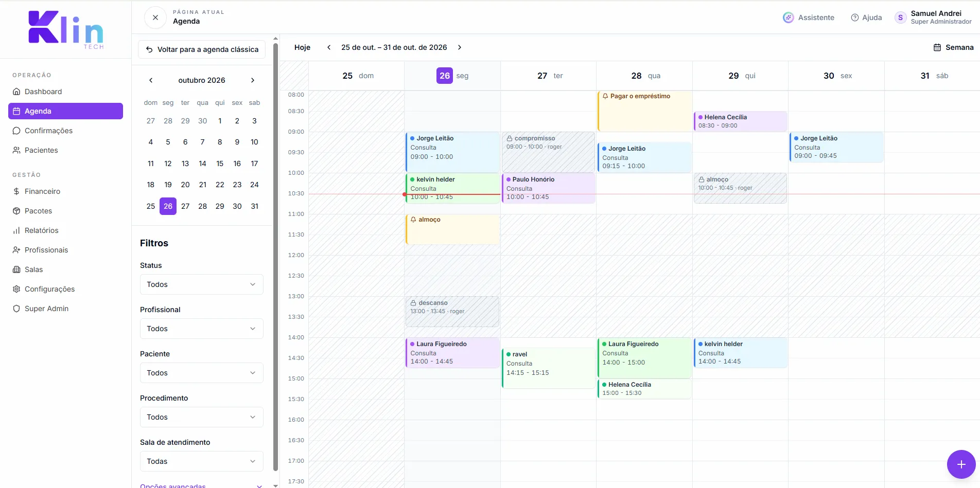Screen dimensions: 980x488
Task: Open Jorge Leitão consulta on Monday 09:00
Action: (452, 152)
